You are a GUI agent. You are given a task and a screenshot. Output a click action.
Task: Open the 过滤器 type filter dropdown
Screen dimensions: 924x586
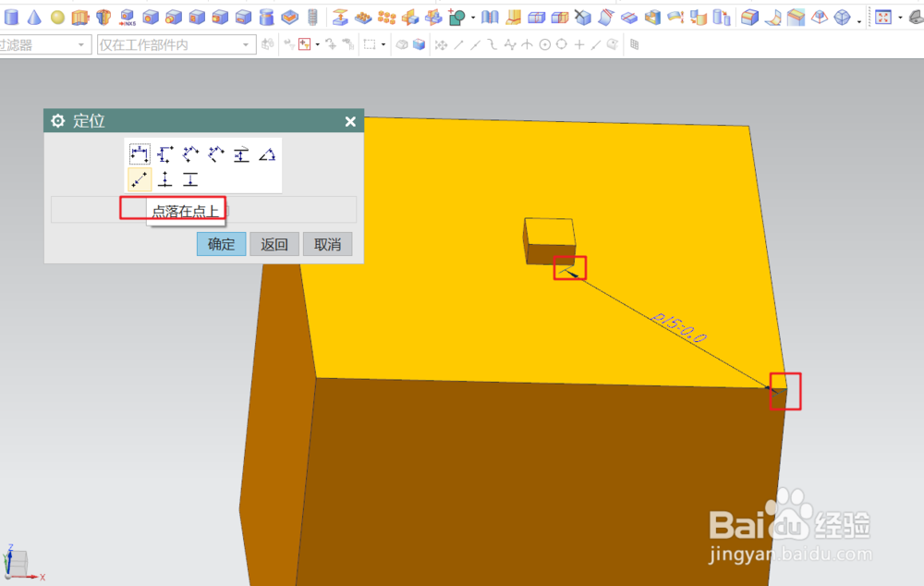click(80, 44)
